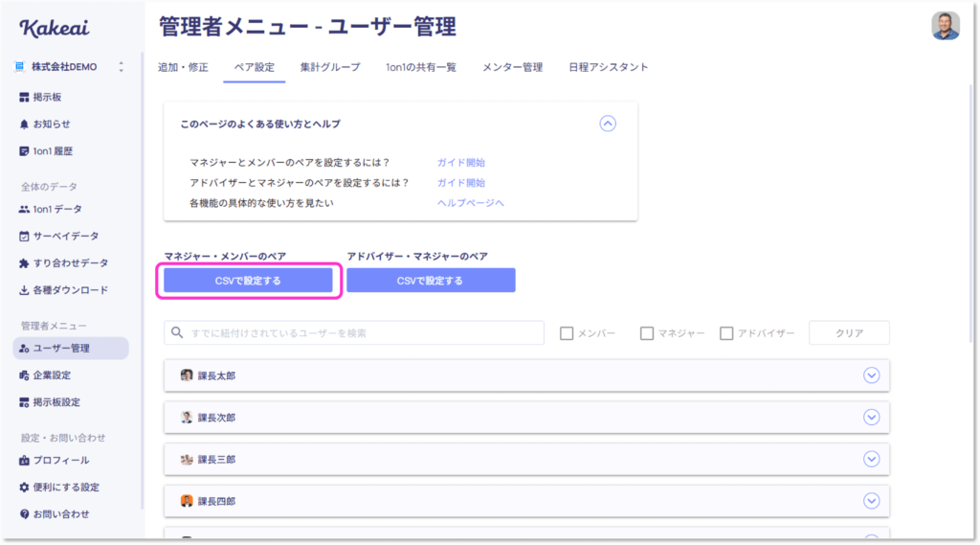Open the 1on1 履歴 history icon
This screenshot has height=545, width=980.
coord(24,150)
